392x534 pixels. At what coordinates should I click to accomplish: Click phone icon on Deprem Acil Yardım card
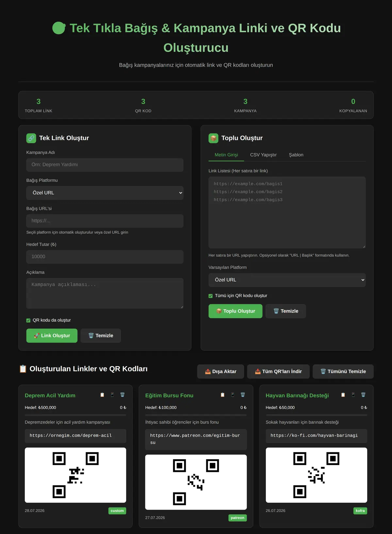pos(112,395)
